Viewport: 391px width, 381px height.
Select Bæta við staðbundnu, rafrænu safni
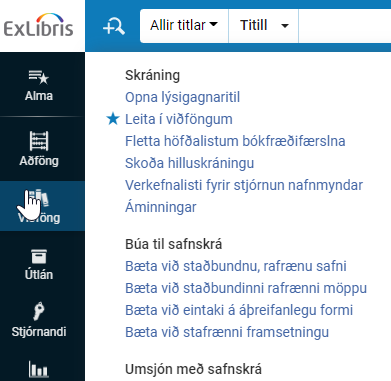coord(236,266)
